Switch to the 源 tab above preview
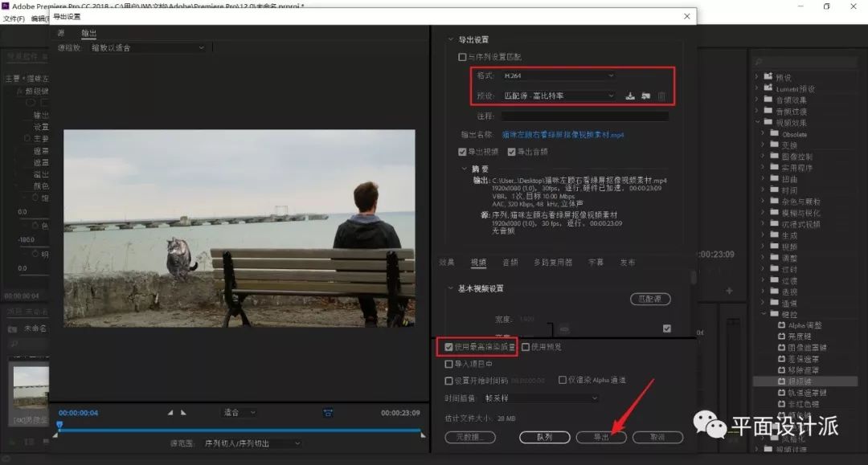This screenshot has height=465, width=868. (x=61, y=33)
